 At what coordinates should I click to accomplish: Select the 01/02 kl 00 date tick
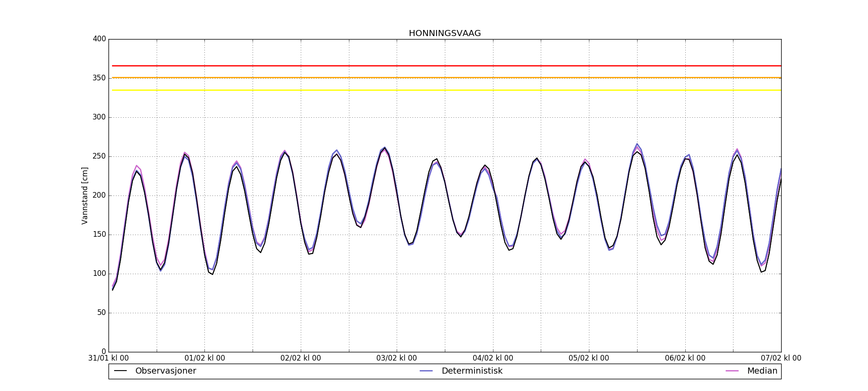tap(205, 358)
